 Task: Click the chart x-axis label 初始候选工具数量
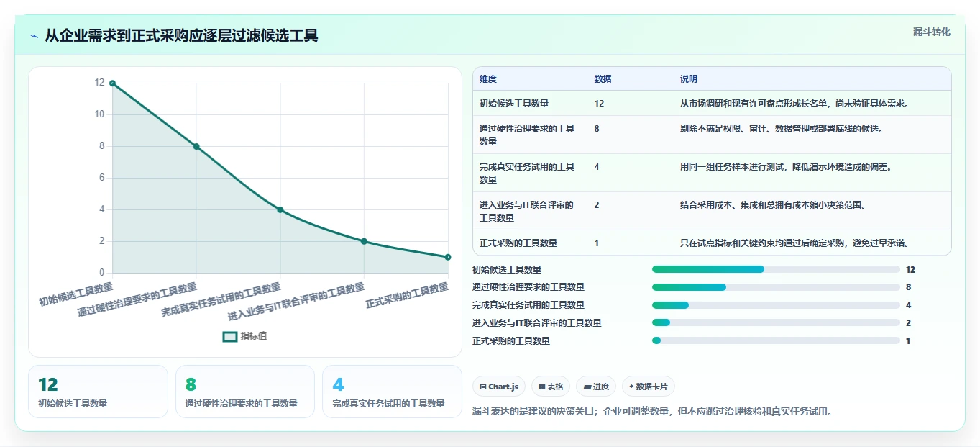tap(76, 294)
